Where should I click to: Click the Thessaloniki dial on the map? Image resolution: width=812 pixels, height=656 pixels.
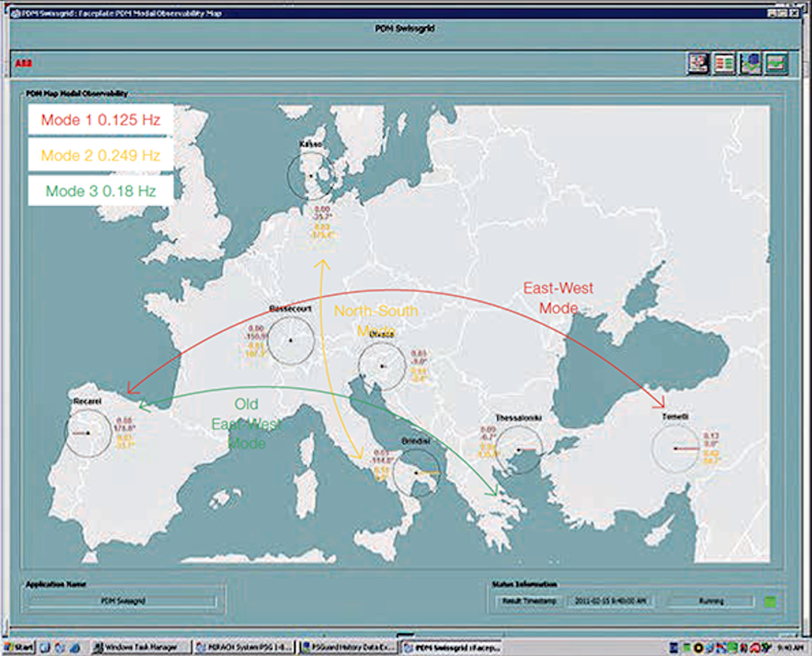[519, 450]
